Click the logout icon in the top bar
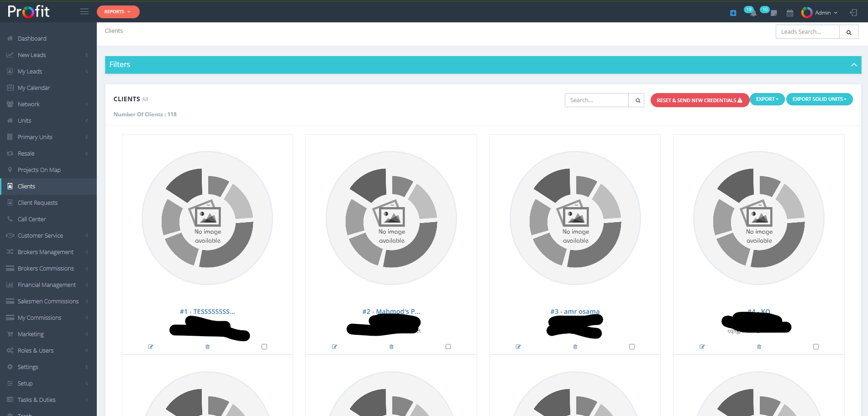Image resolution: width=868 pixels, height=416 pixels. tap(853, 13)
